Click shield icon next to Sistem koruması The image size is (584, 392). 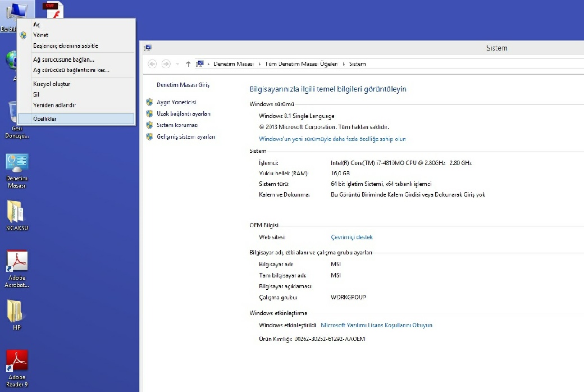coord(149,125)
